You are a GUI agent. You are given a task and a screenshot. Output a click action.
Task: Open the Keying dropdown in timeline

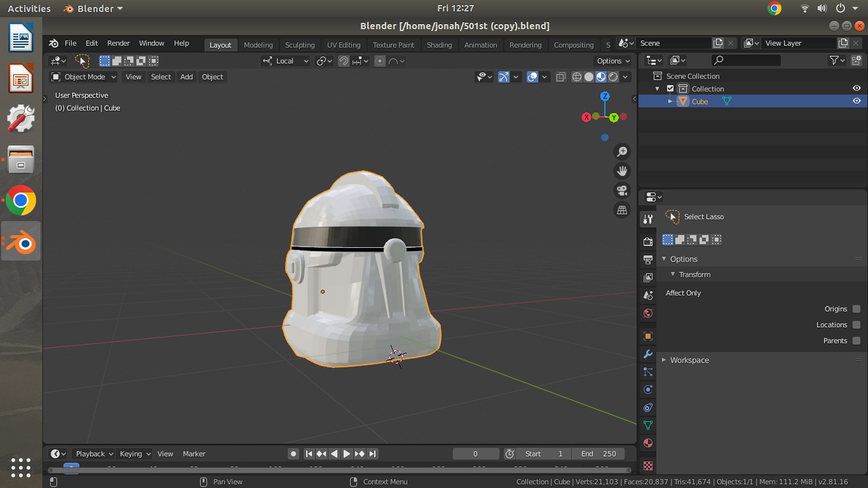pyautogui.click(x=135, y=454)
